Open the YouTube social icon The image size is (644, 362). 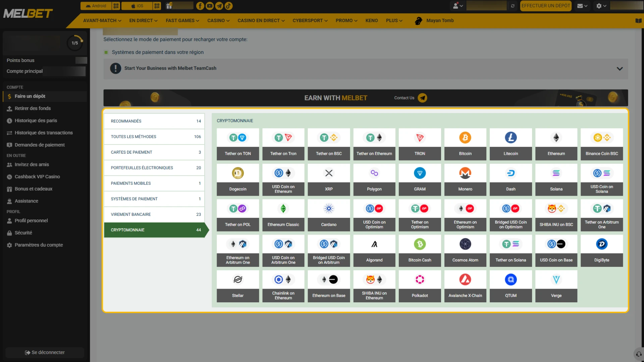210,6
